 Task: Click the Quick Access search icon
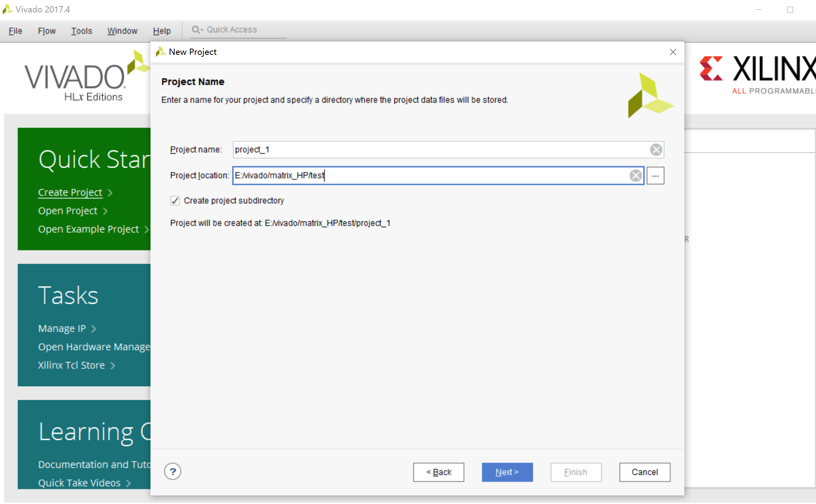point(196,30)
